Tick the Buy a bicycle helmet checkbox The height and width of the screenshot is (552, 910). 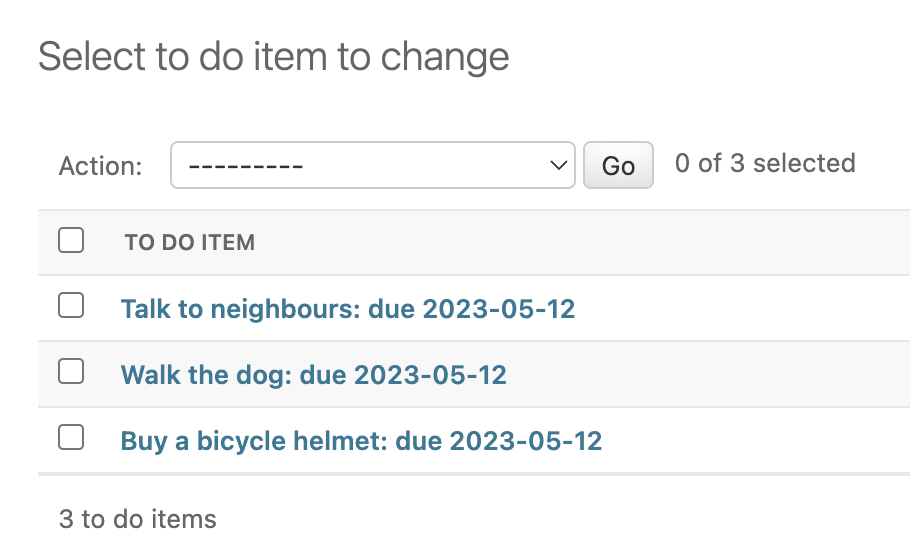pos(71,438)
